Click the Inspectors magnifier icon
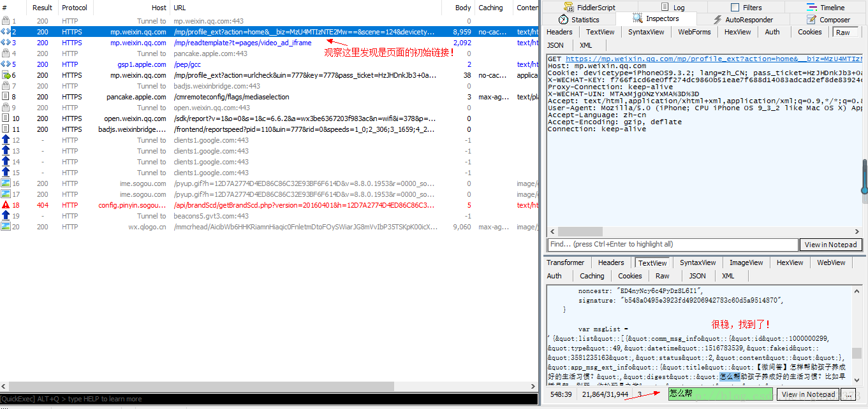The height and width of the screenshot is (409, 868). coord(637,18)
